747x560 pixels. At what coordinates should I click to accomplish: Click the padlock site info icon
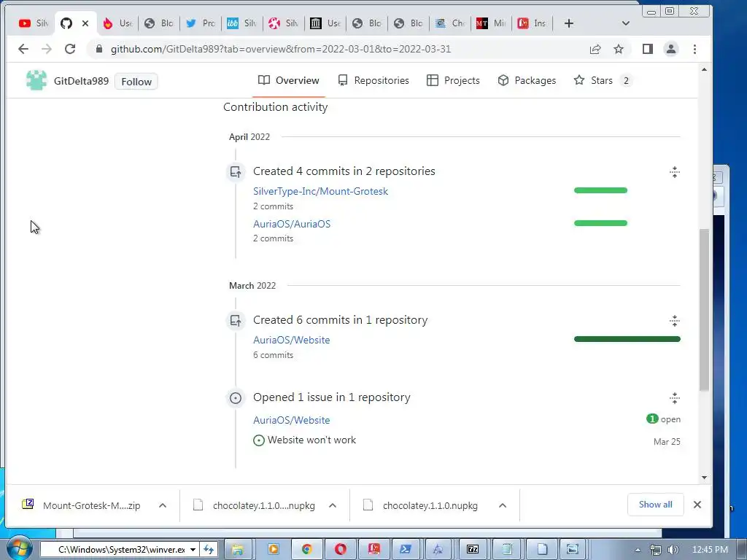[x=99, y=49]
